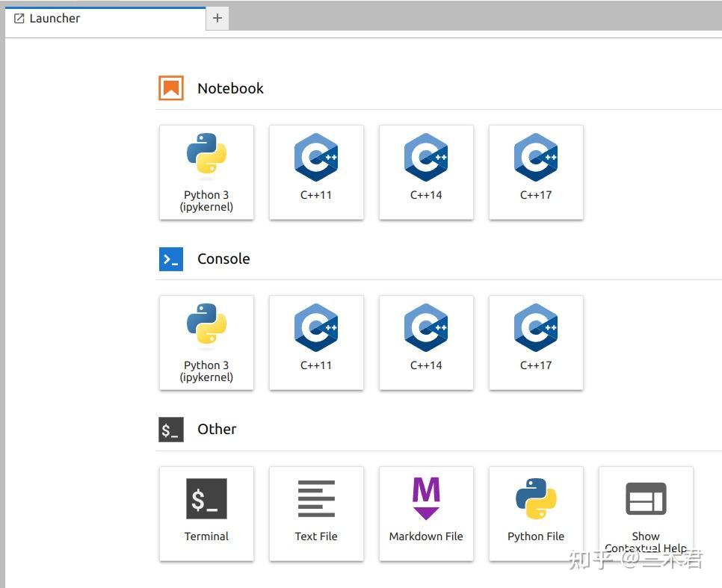
Task: Open a Python 3 (ipykernel) notebook
Action: pos(206,172)
